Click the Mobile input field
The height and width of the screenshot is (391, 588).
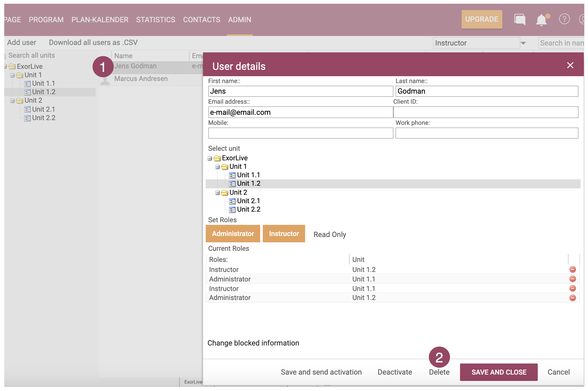pyautogui.click(x=301, y=133)
